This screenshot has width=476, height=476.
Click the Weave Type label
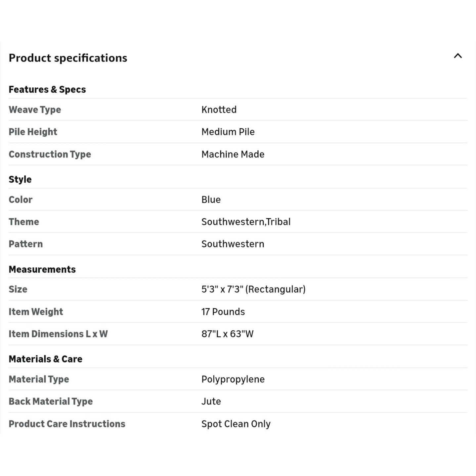(35, 109)
